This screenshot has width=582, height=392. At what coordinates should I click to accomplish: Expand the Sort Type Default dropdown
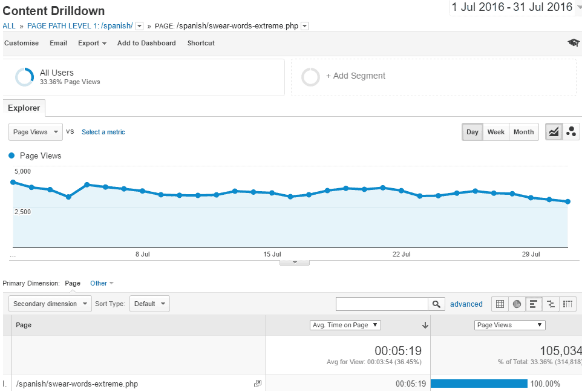click(149, 304)
